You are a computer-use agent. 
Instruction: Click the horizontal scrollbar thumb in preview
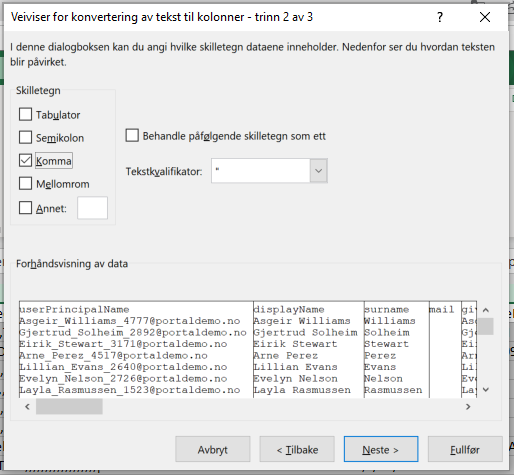(69, 407)
